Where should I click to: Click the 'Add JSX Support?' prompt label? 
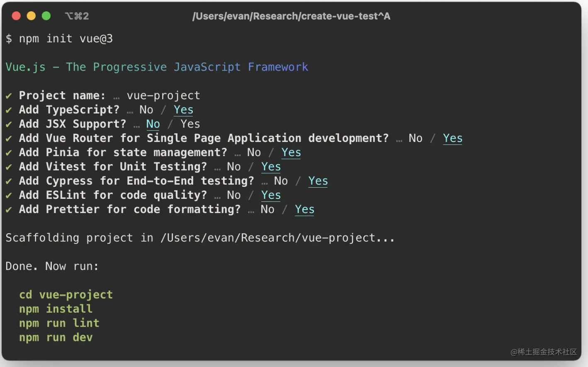click(x=73, y=124)
